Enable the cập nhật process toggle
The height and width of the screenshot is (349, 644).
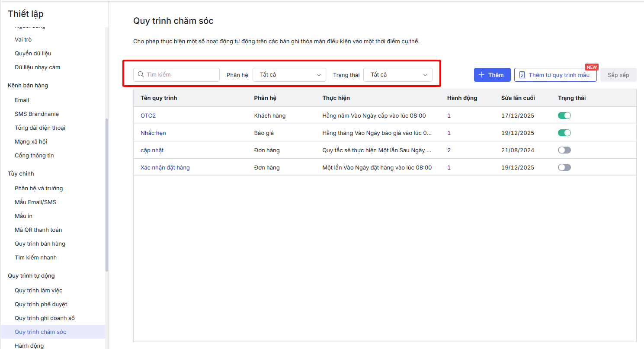coord(564,150)
